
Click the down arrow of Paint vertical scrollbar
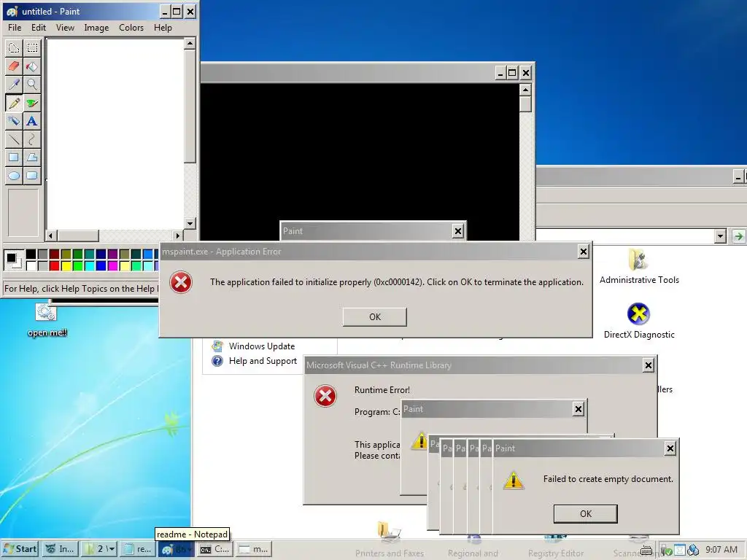[x=190, y=223]
